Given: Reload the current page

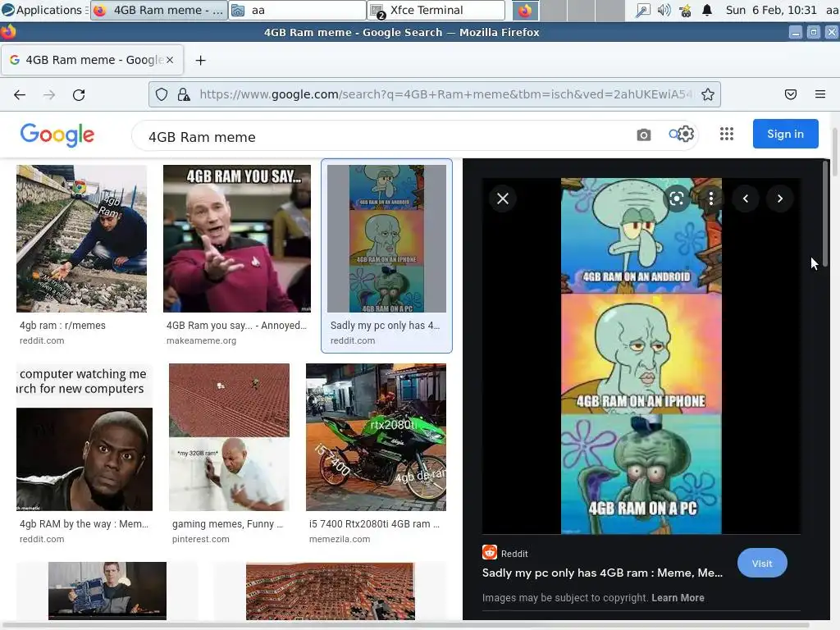Looking at the screenshot, I should coord(79,95).
